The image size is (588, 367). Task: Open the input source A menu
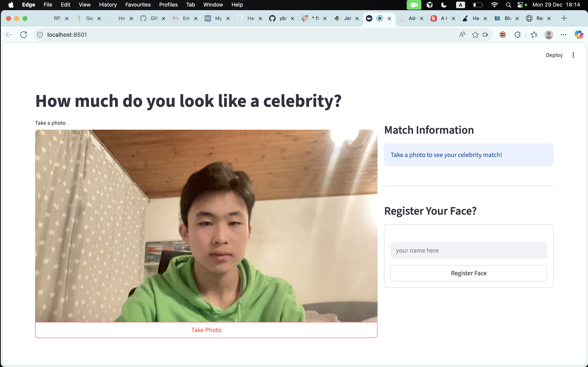(x=460, y=5)
